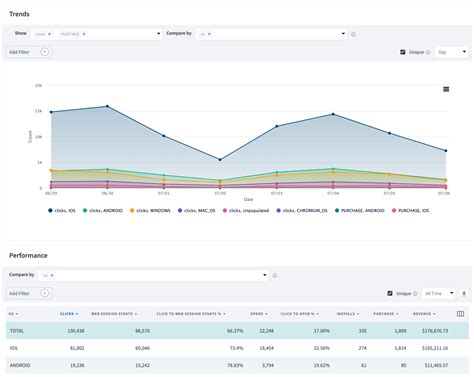The height and width of the screenshot is (377, 474).
Task: Open the All Time range dropdown
Action: click(x=439, y=293)
